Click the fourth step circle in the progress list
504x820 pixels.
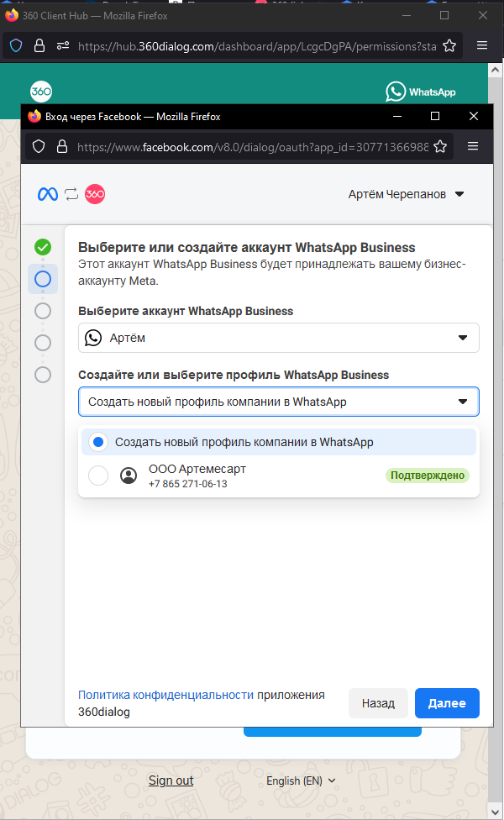pos(43,343)
